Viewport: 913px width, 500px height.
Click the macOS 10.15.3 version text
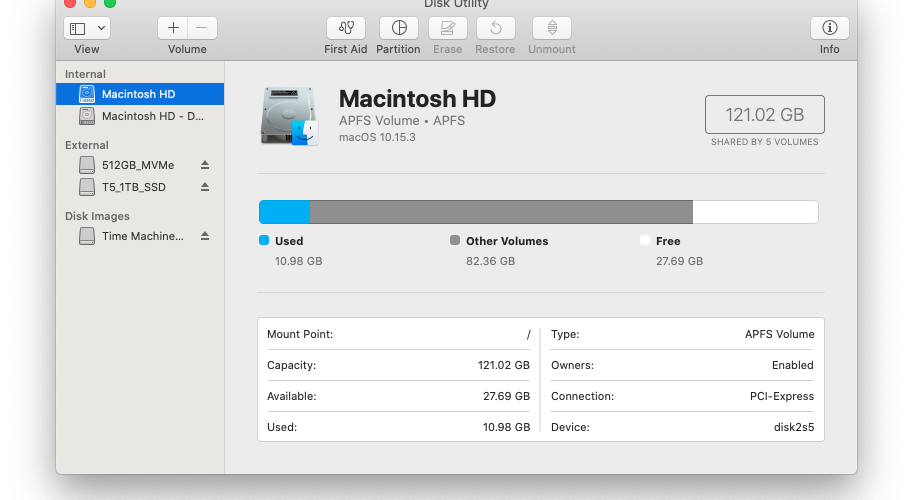pos(377,137)
